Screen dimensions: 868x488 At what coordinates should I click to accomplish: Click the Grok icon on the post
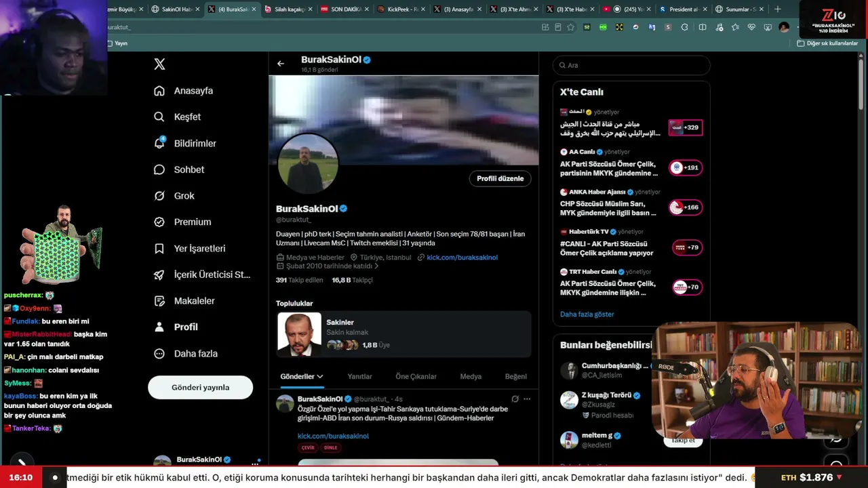[x=515, y=399]
